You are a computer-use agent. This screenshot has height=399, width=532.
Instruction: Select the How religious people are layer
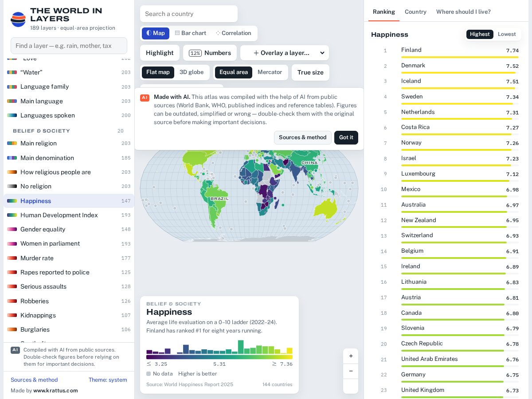pyautogui.click(x=69, y=172)
